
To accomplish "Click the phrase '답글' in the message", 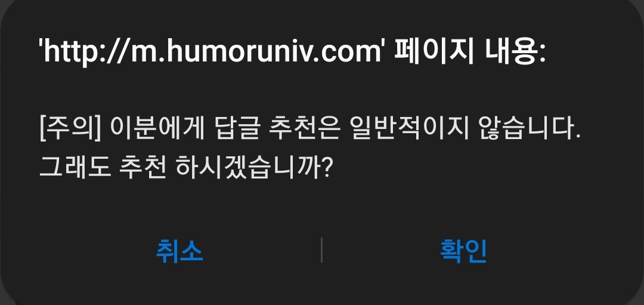I will click(237, 129).
